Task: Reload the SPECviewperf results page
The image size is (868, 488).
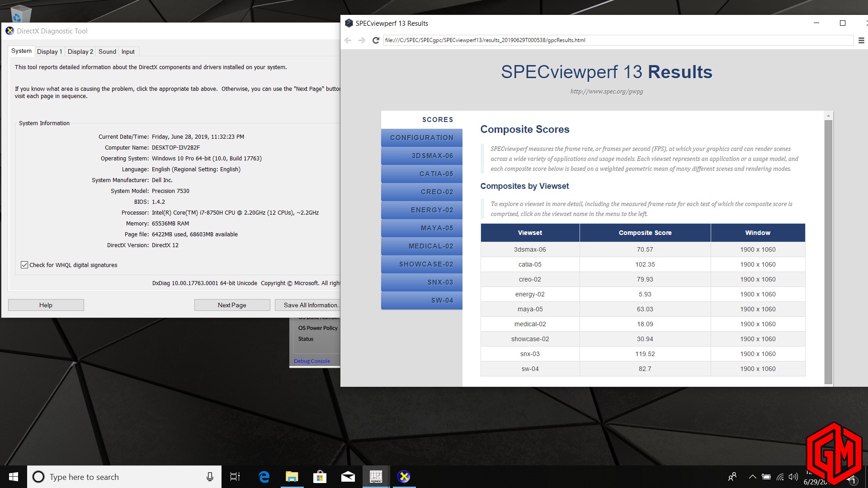Action: pos(376,40)
